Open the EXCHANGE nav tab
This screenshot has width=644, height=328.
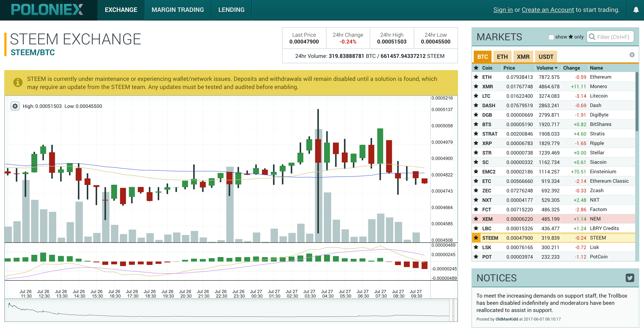point(121,10)
